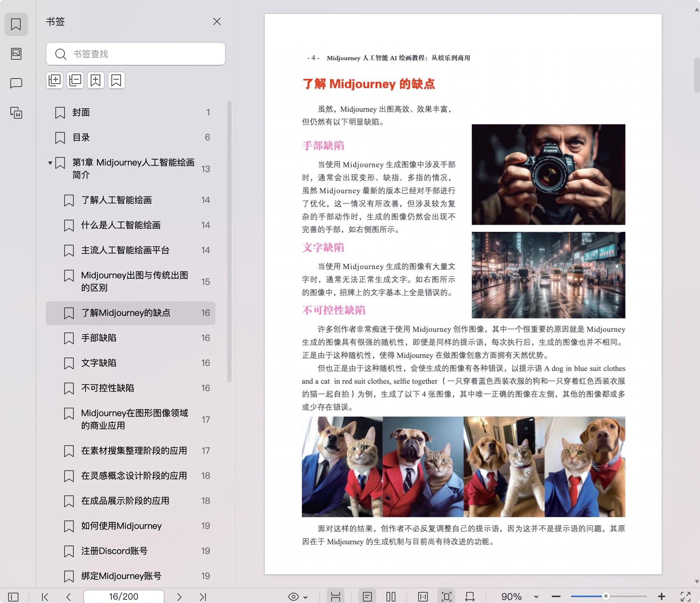Open the thumbnails panel icon in sidebar
Image resolution: width=700 pixels, height=603 pixels.
(x=16, y=54)
